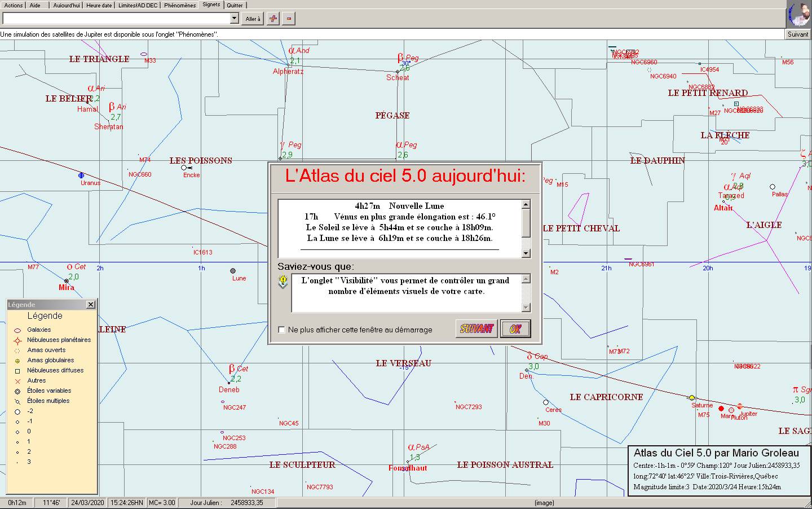Switch to the Heure date tab
The height and width of the screenshot is (509, 812).
99,5
